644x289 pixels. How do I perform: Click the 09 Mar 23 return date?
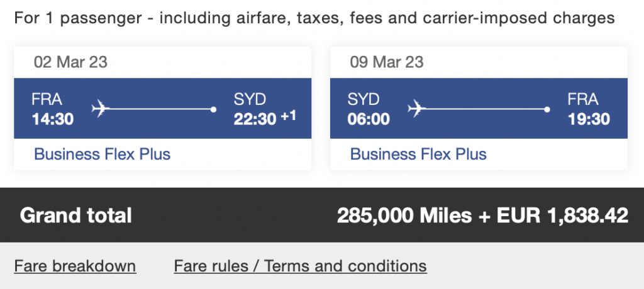386,62
